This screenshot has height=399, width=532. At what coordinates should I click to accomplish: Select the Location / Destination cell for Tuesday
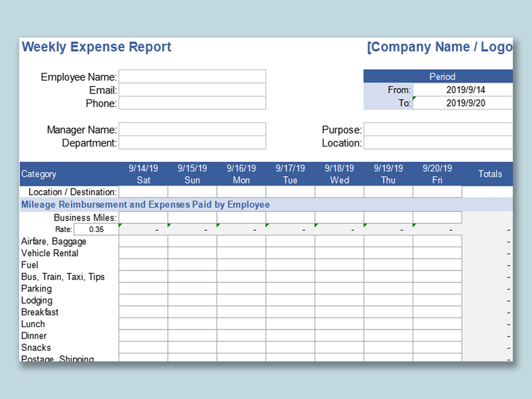pos(290,192)
